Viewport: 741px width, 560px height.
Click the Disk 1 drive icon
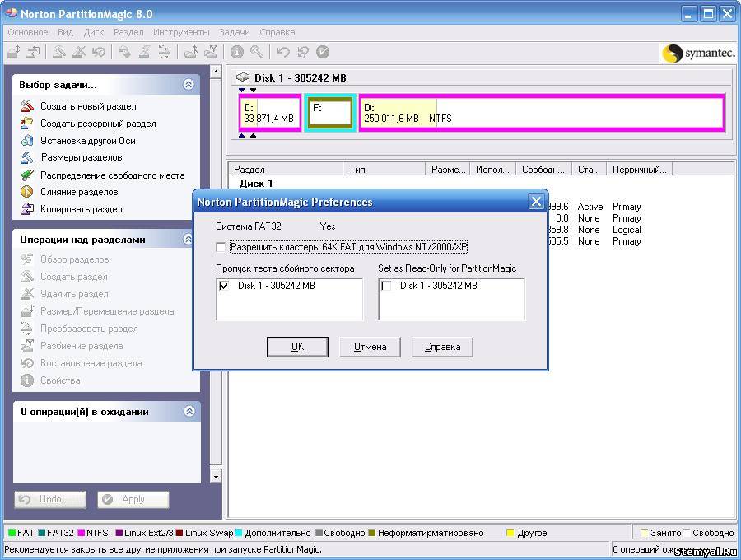pos(242,77)
